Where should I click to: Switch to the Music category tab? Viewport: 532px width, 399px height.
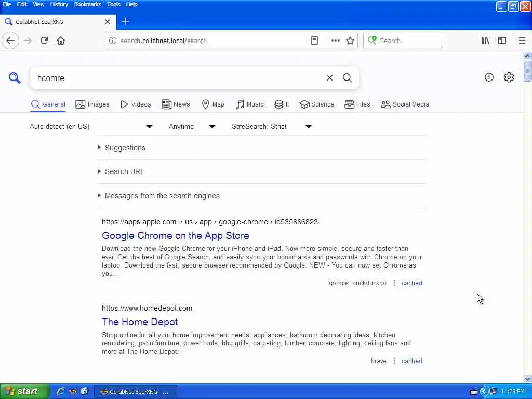pyautogui.click(x=250, y=104)
